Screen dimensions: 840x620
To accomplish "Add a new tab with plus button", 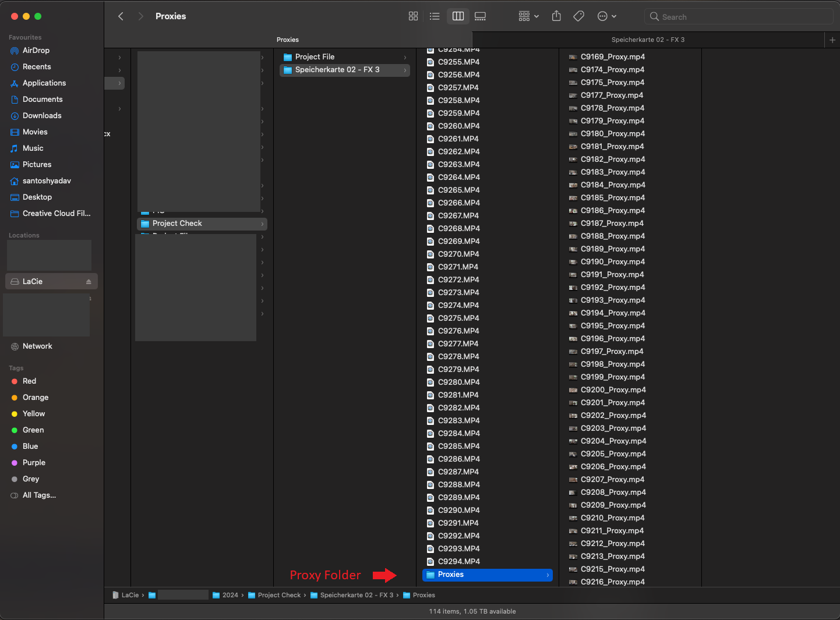I will [x=832, y=40].
